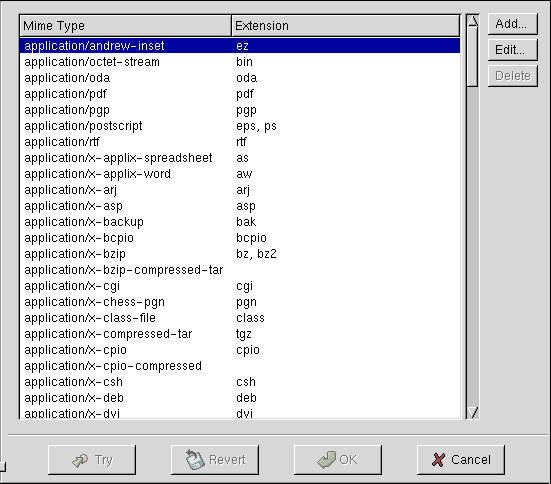Click the Delete button
Screen dimensions: 551x484
coord(512,76)
